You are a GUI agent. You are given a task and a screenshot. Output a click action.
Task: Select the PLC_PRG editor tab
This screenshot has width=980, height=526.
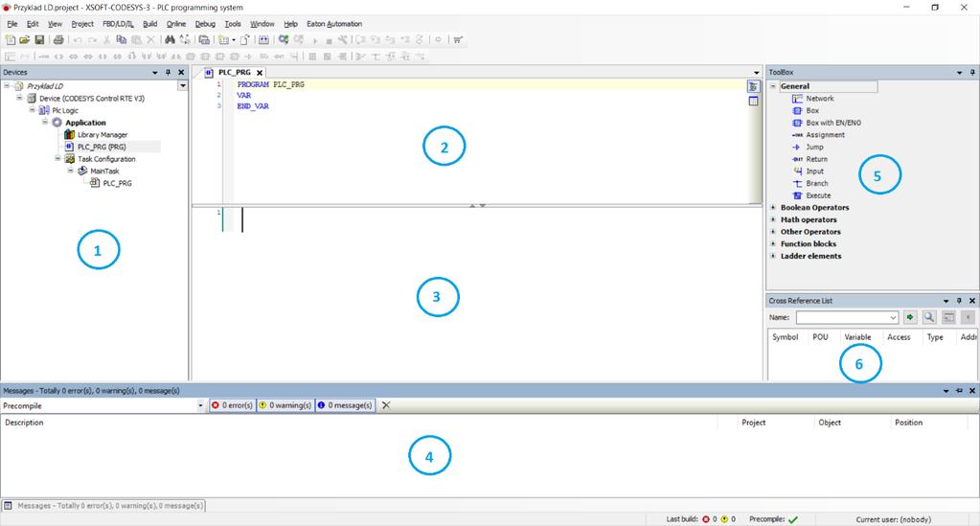[x=234, y=73]
